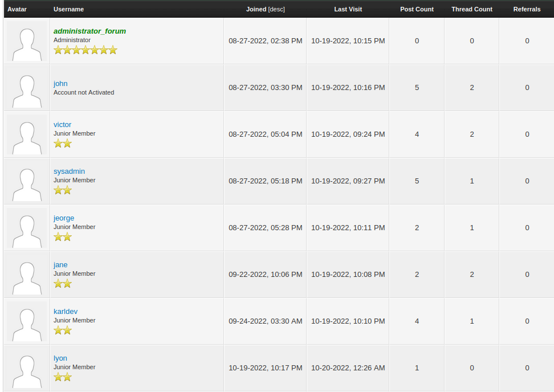
Task: View victor's profile page
Action: [x=62, y=125]
